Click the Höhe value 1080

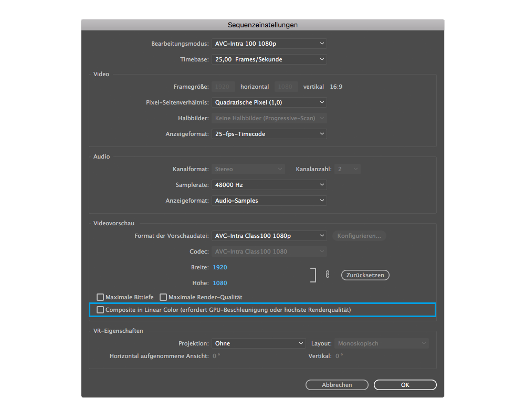coord(220,283)
